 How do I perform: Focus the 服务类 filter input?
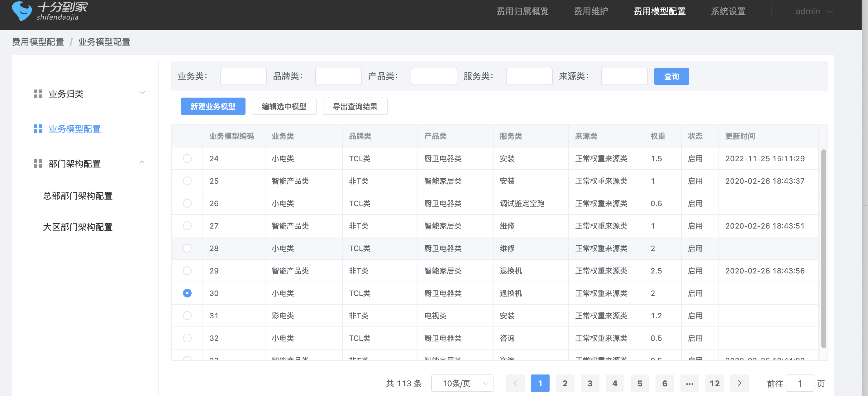529,76
